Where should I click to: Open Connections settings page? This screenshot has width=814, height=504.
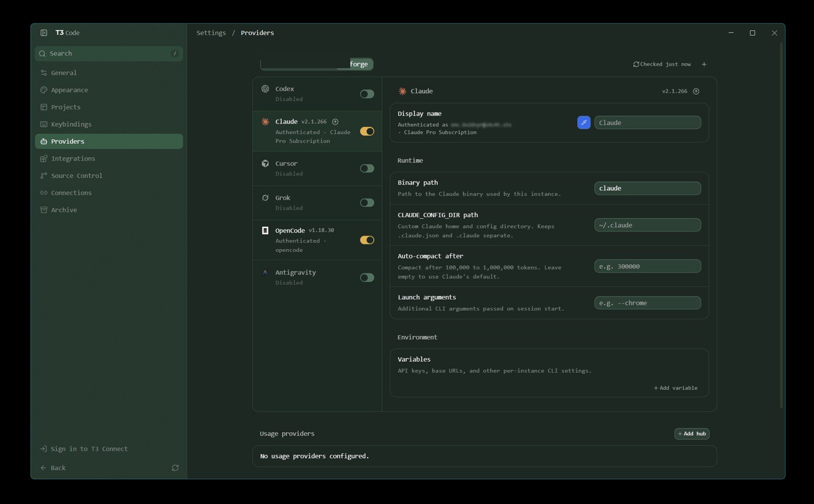coord(109,193)
